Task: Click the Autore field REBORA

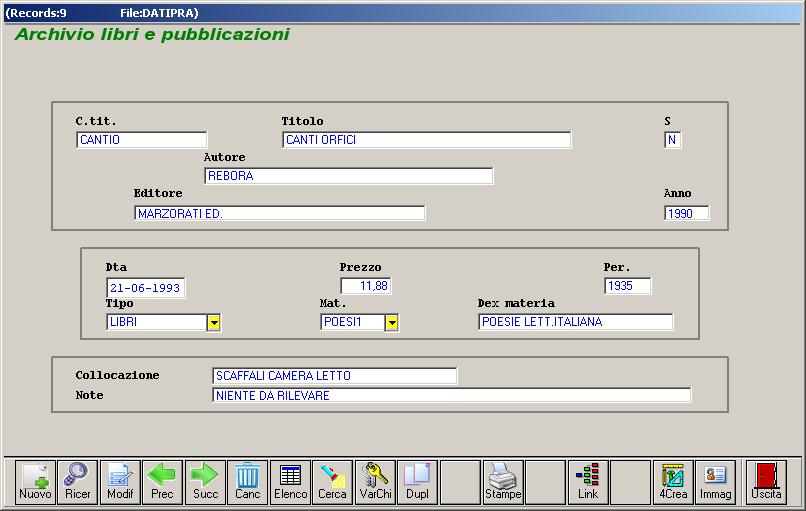Action: click(349, 176)
